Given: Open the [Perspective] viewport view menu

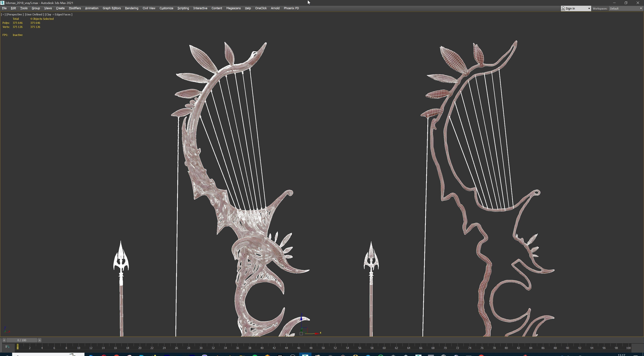Looking at the screenshot, I should 15,14.
